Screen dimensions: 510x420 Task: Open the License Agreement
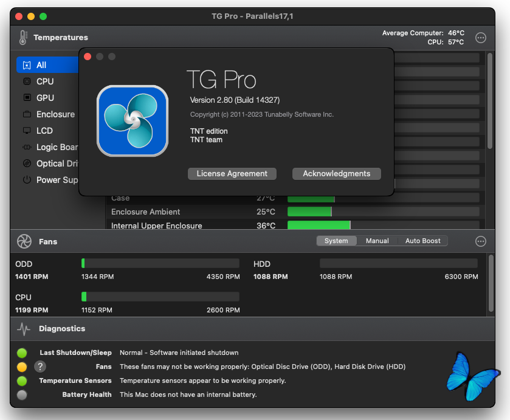(x=232, y=174)
